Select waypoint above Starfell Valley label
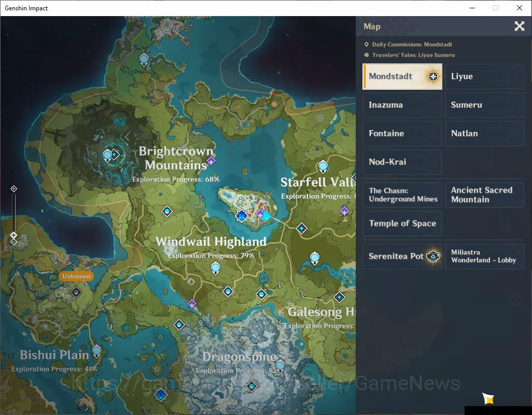This screenshot has width=532, height=415. [323, 167]
